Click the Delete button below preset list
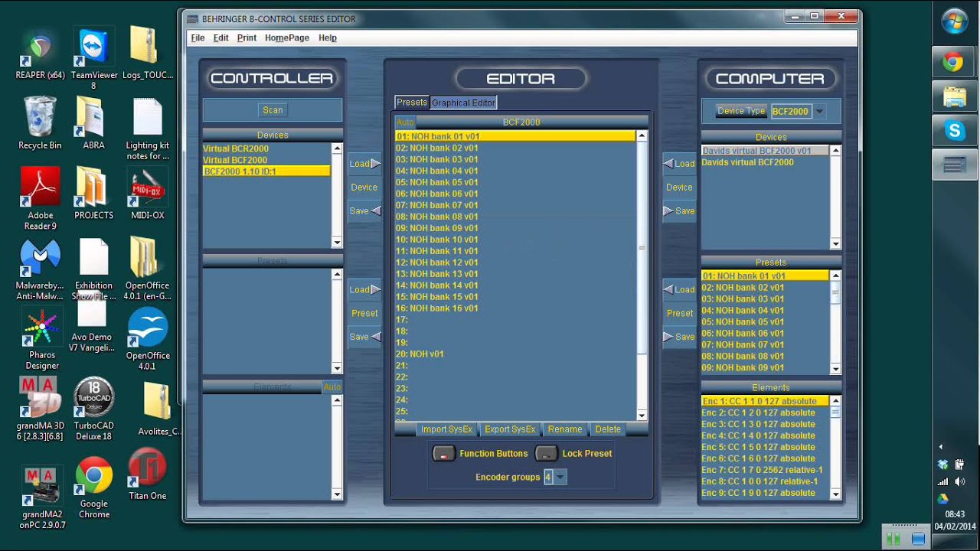Image resolution: width=980 pixels, height=551 pixels. 608,429
